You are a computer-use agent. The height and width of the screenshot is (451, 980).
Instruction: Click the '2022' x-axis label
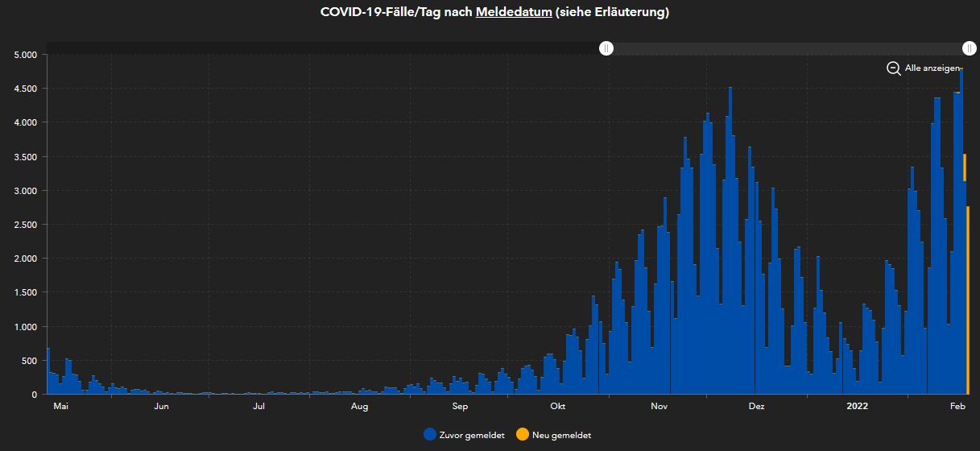[x=858, y=407]
